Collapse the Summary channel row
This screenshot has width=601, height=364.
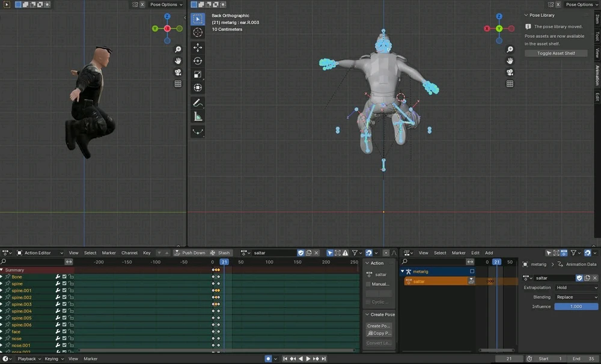(2, 270)
